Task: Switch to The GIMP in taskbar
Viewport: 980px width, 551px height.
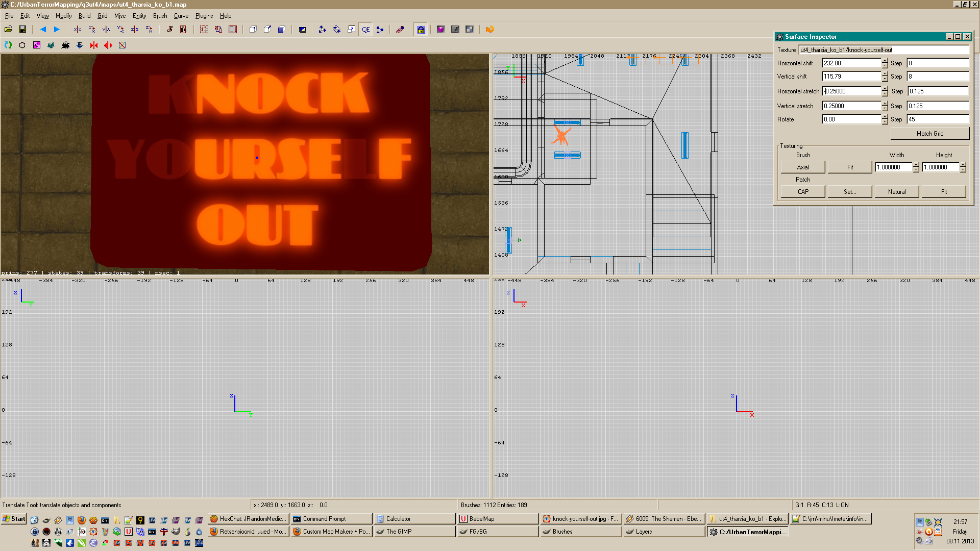Action: click(413, 532)
